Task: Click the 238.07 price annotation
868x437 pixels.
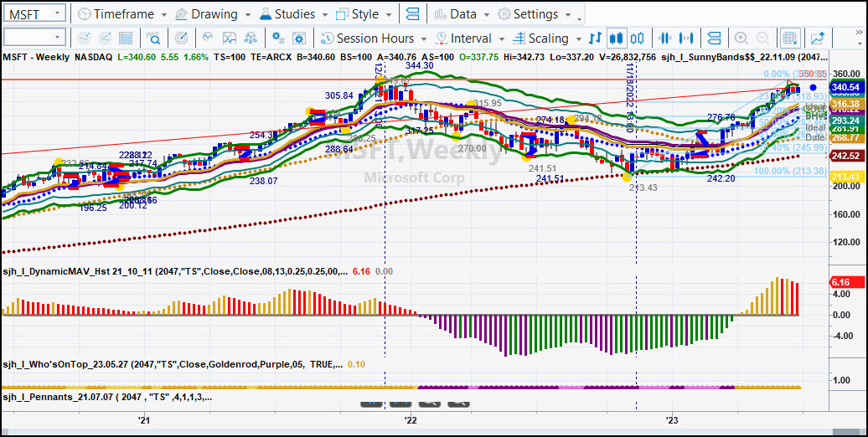Action: tap(263, 180)
